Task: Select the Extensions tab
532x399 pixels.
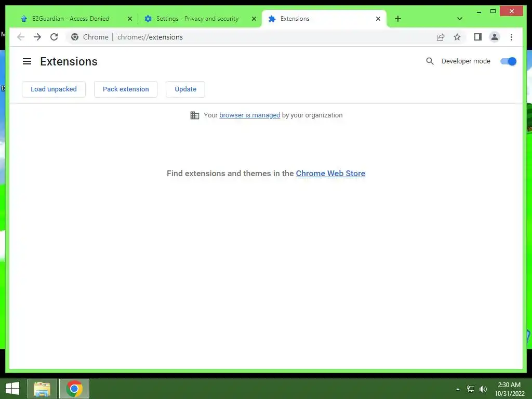Action: (324, 19)
